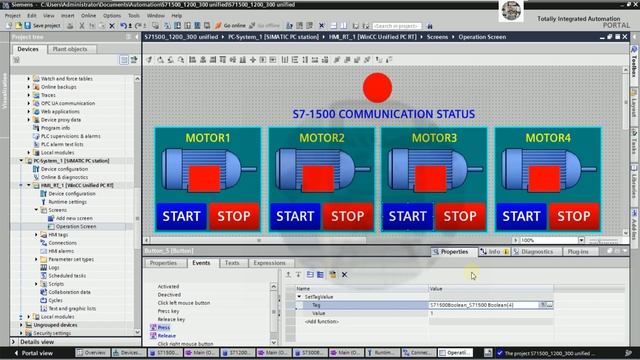Click the New project icon in toolbar
The image size is (640, 360).
[x=9, y=26]
